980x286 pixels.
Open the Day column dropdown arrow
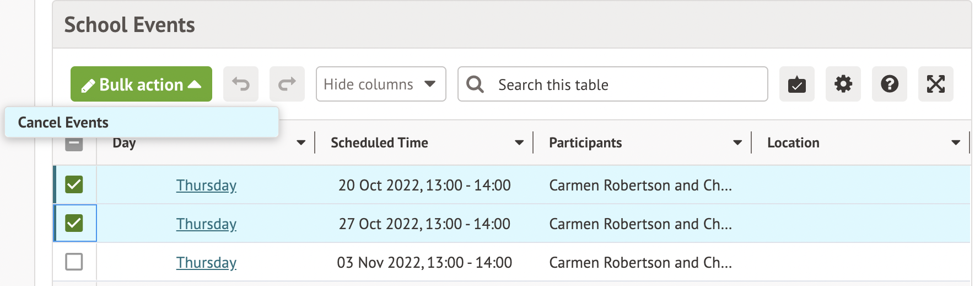coord(300,143)
